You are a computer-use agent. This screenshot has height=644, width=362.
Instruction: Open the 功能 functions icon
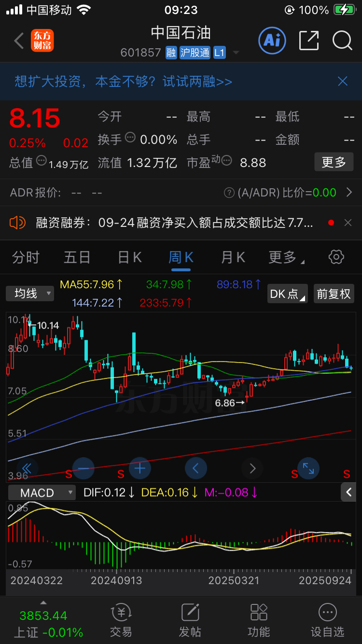coord(259,620)
